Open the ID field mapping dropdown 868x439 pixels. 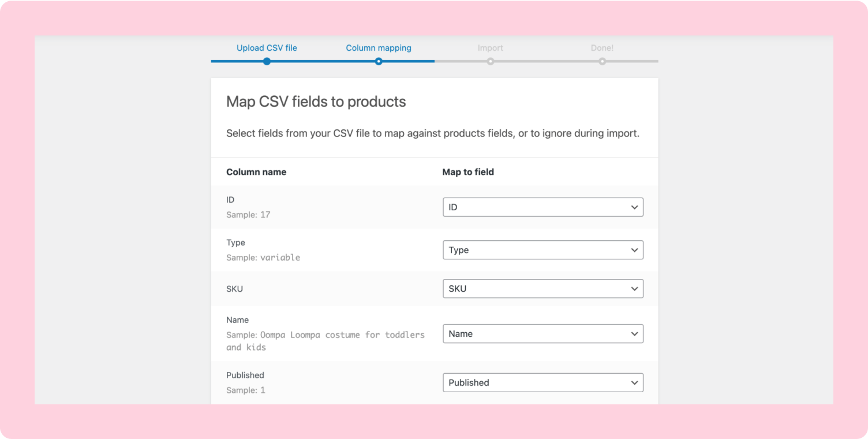[542, 207]
